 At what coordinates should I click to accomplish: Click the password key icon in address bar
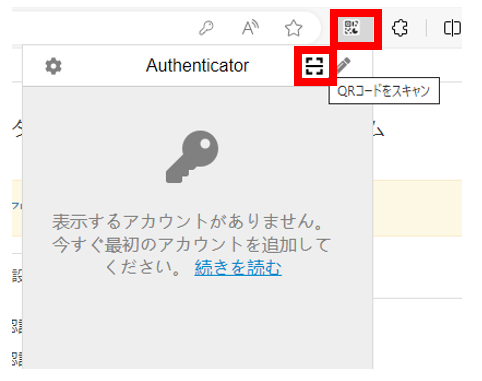coord(206,28)
